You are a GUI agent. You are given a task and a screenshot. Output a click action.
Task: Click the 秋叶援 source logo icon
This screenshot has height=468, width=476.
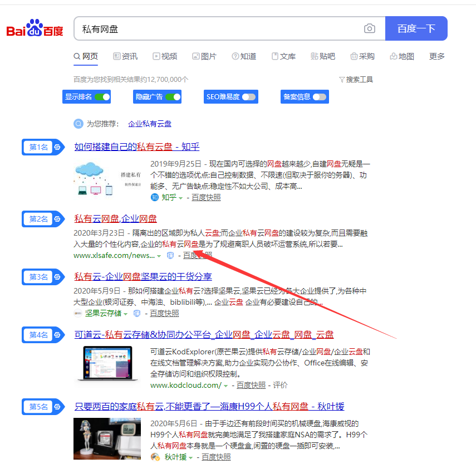[x=155, y=457]
